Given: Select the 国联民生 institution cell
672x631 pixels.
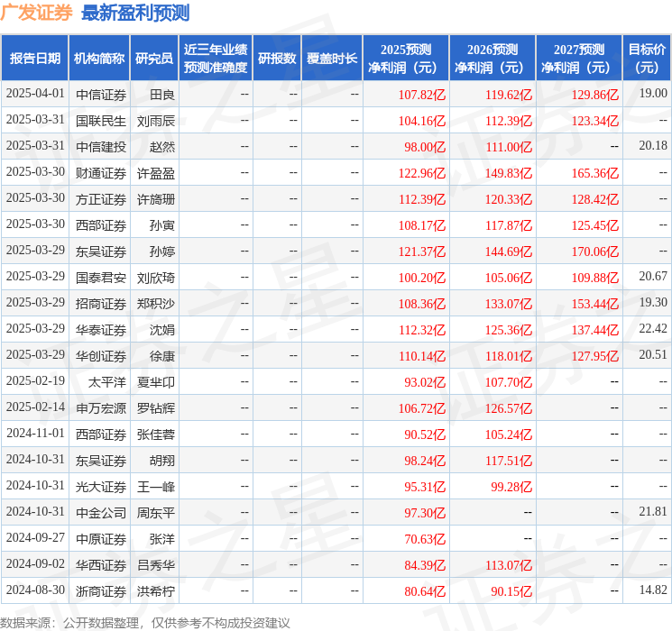Looking at the screenshot, I should click(x=101, y=121).
